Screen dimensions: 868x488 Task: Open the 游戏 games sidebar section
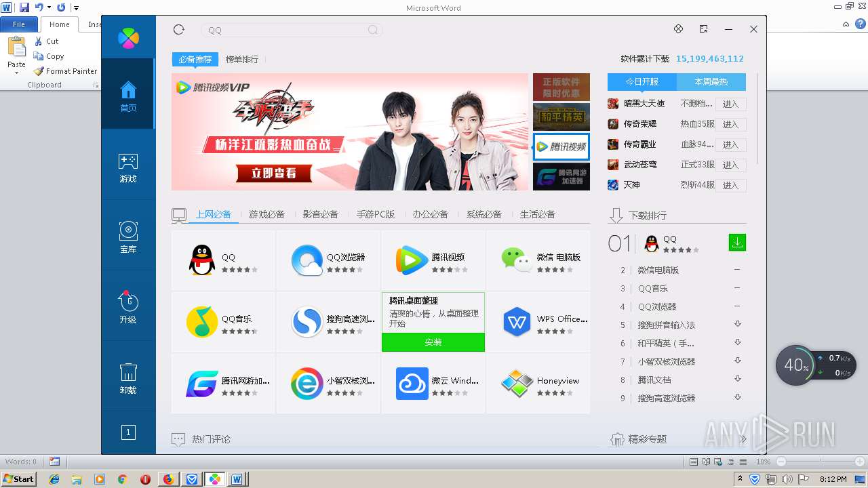(128, 167)
